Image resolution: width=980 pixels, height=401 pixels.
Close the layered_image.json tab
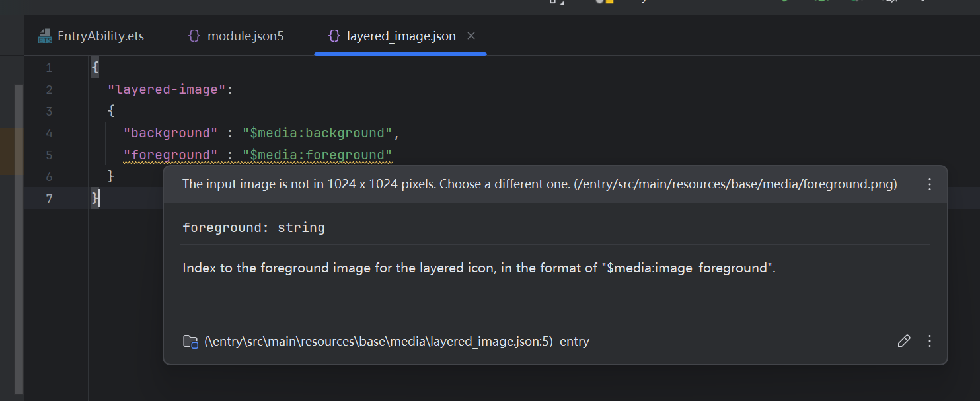pos(471,36)
